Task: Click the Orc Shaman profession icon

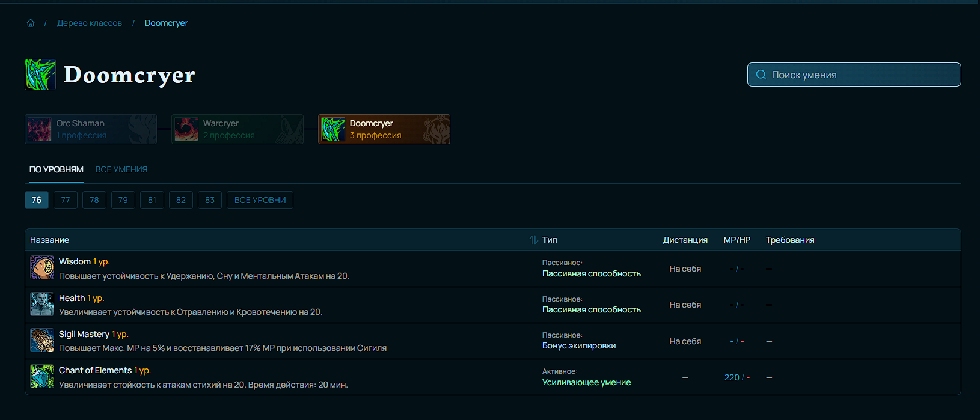Action: point(40,129)
